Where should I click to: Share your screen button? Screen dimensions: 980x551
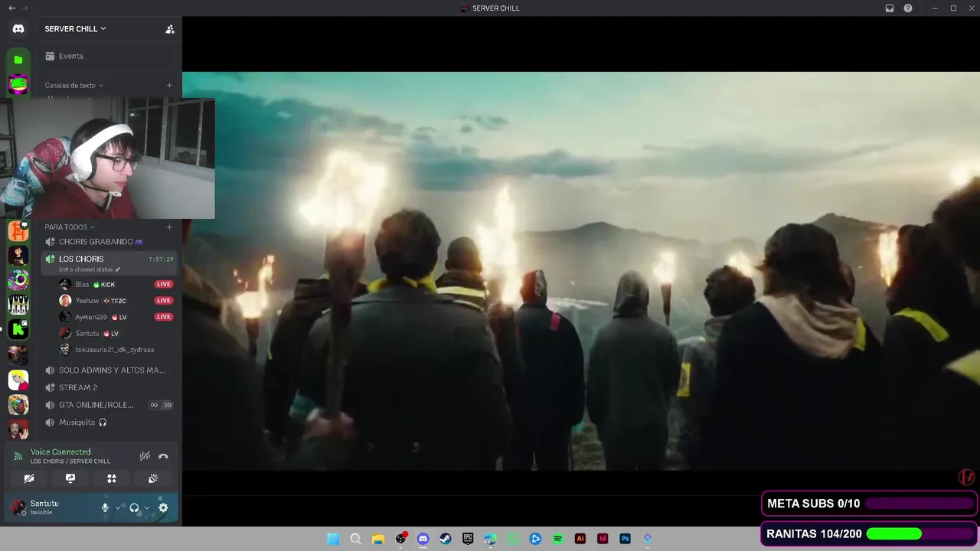point(70,478)
